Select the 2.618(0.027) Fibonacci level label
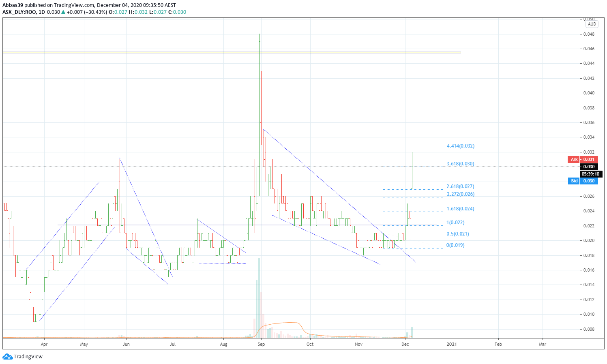This screenshot has height=364, width=607. point(460,186)
